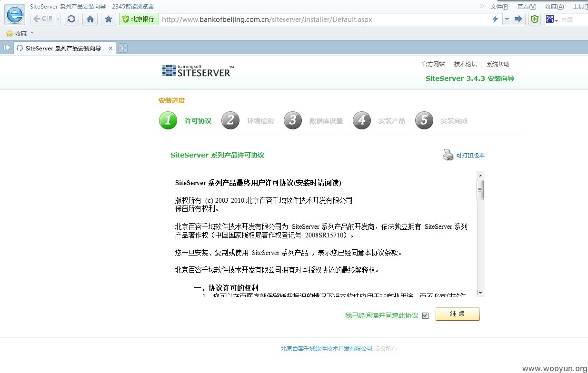Click the go arrow next to address bar

coord(518,19)
